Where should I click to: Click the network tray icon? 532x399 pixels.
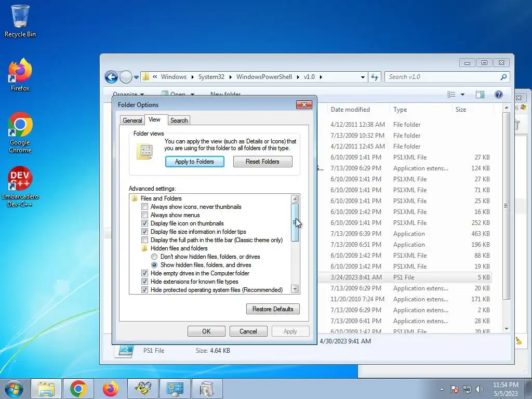coord(467,390)
